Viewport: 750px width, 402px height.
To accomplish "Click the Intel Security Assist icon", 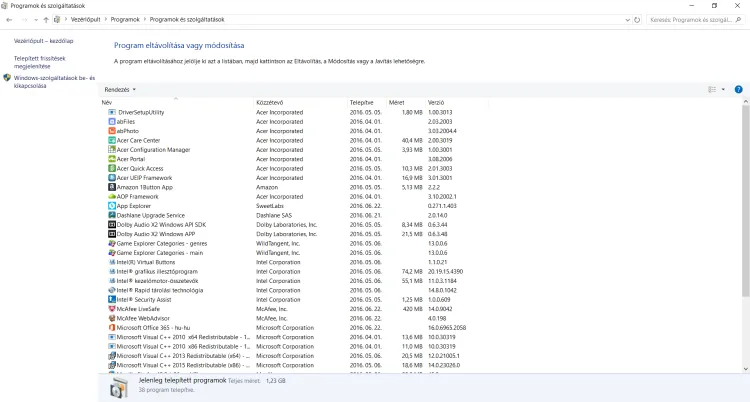I will [x=111, y=299].
